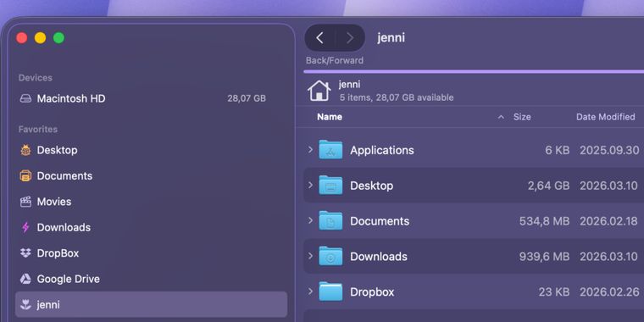
Task: Click the "5 items, 28,07 GB available" text
Action: (397, 97)
